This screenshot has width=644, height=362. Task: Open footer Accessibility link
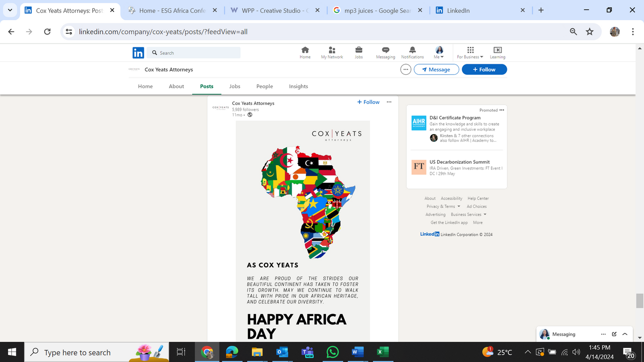coord(451,198)
